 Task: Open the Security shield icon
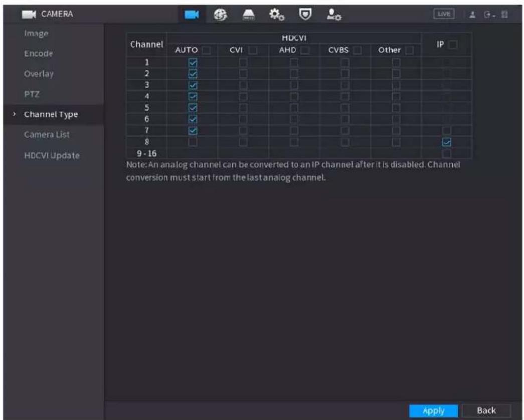(305, 14)
